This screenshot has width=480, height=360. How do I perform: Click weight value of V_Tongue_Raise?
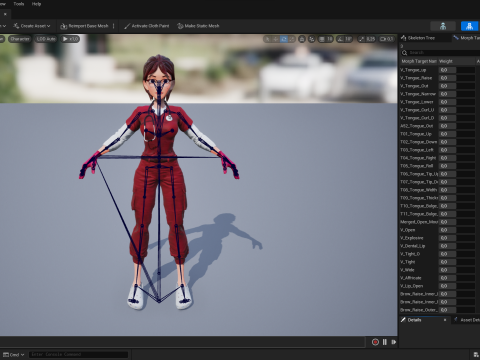tap(448, 78)
